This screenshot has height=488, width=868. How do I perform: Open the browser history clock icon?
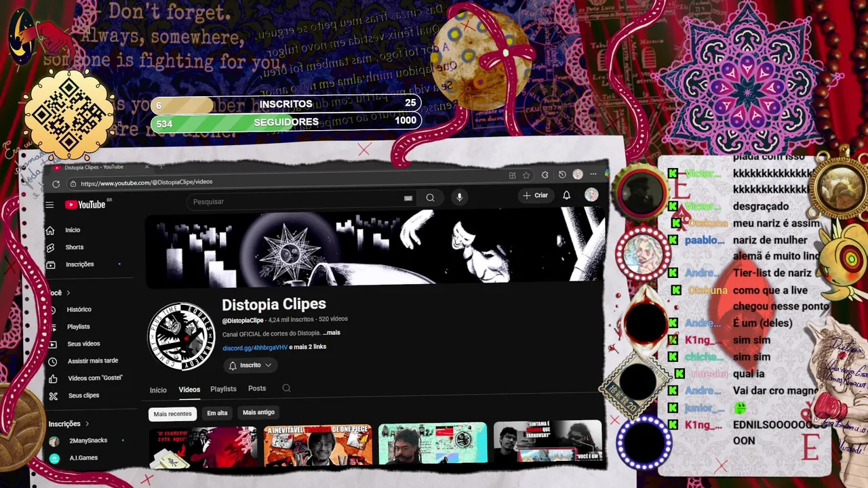pos(561,175)
